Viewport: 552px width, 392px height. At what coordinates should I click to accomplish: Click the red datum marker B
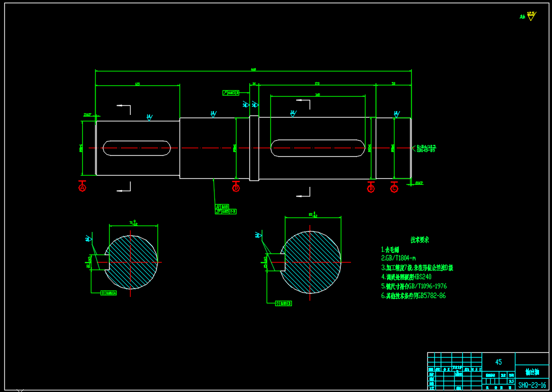[x=371, y=188]
